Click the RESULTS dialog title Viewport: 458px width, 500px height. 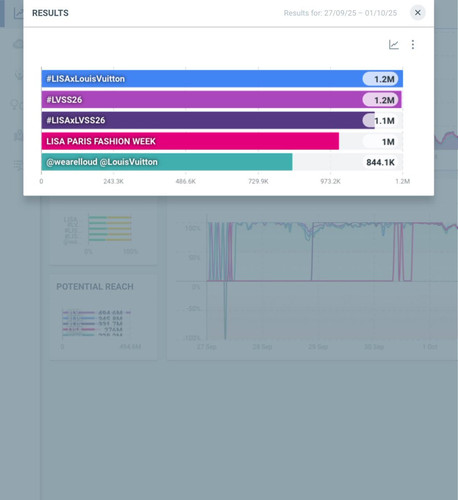(50, 13)
